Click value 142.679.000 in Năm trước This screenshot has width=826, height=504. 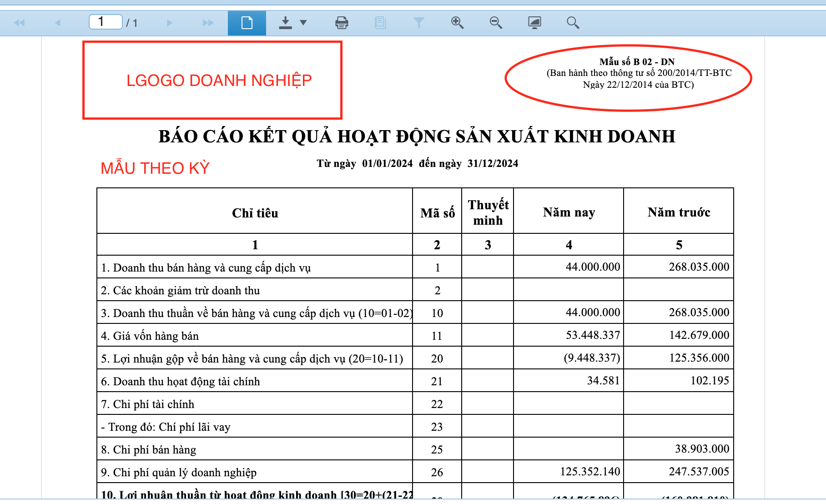[699, 335]
